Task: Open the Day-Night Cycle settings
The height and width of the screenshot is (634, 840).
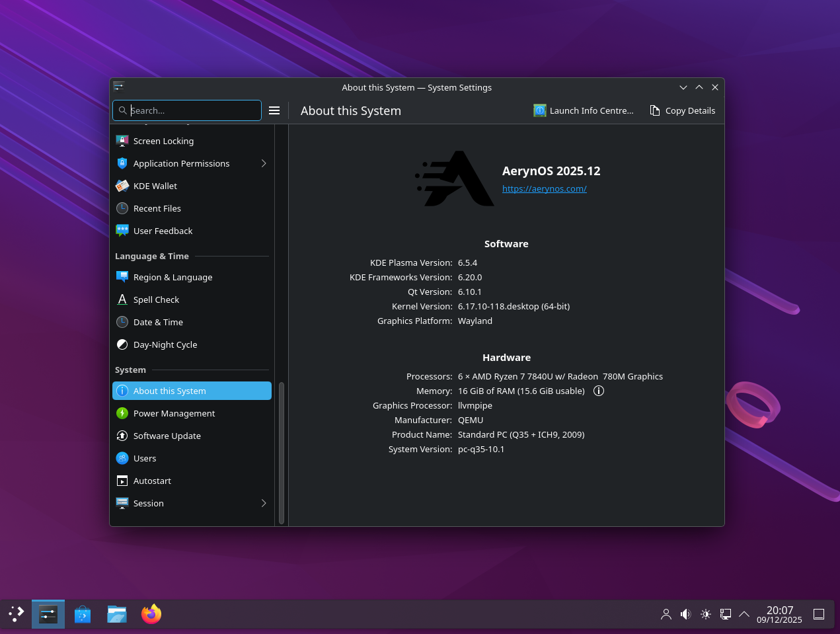Action: (x=165, y=344)
